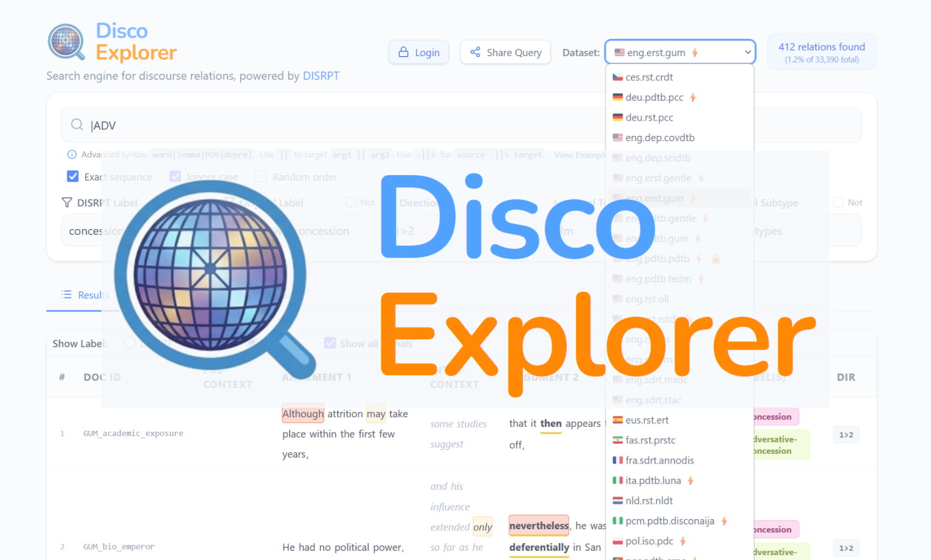This screenshot has height=560, width=931.
Task: Click the Share Query button
Action: 505,52
